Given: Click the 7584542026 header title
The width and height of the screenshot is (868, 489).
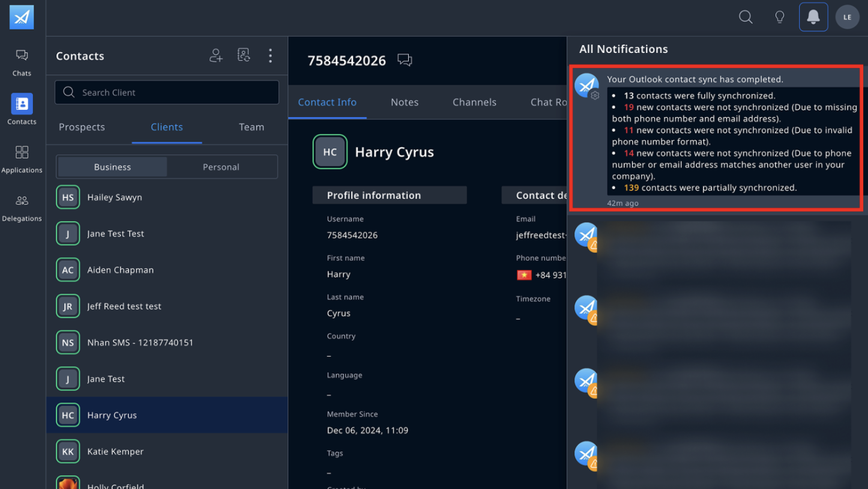Looking at the screenshot, I should [346, 61].
